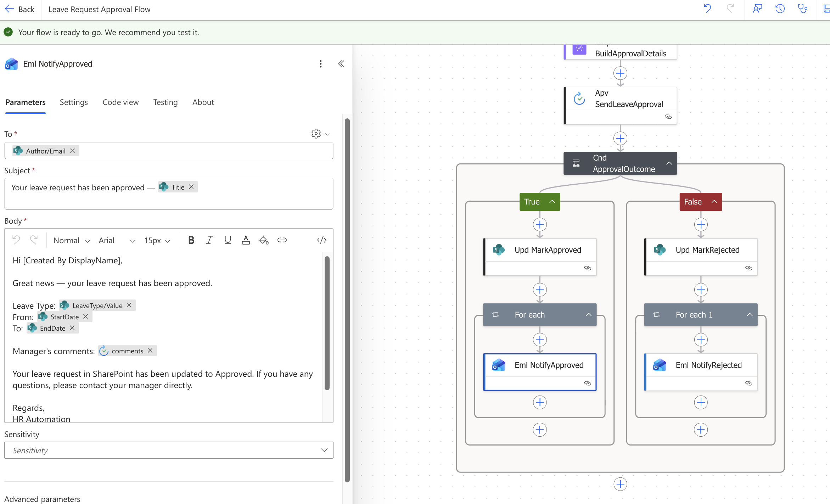Screen dimensions: 830x504
Task: Run the Flow checker
Action: 803,8
